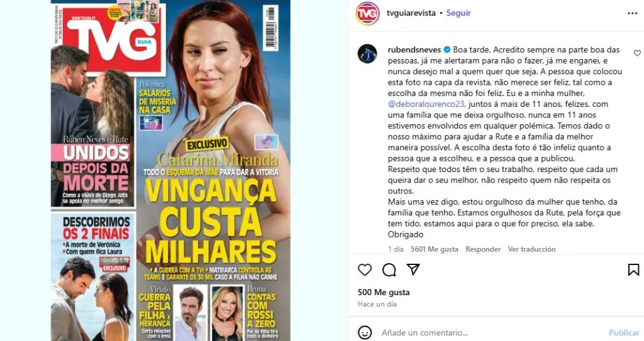This screenshot has height=341, width=644.
Task: Open the emoji picker smiley icon
Action: click(365, 332)
